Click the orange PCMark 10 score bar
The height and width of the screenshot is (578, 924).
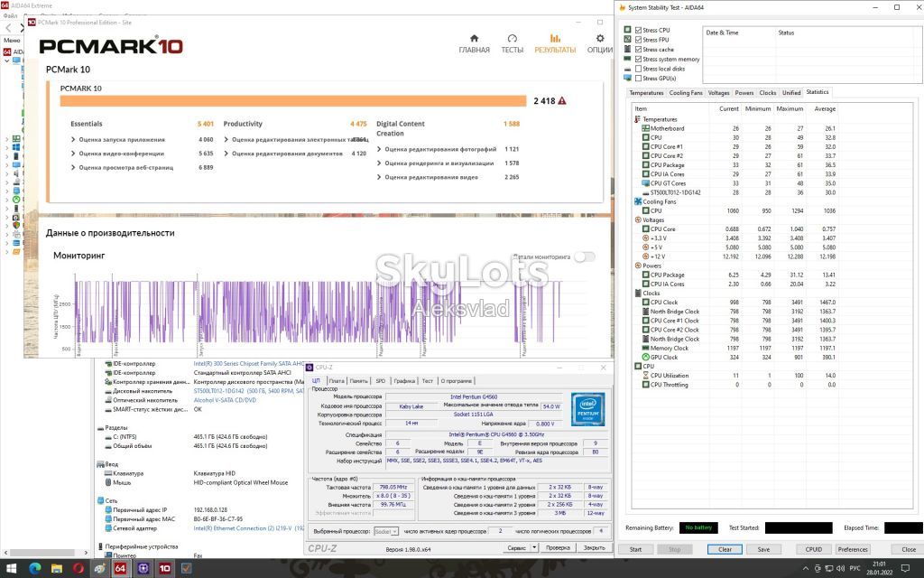coord(293,101)
